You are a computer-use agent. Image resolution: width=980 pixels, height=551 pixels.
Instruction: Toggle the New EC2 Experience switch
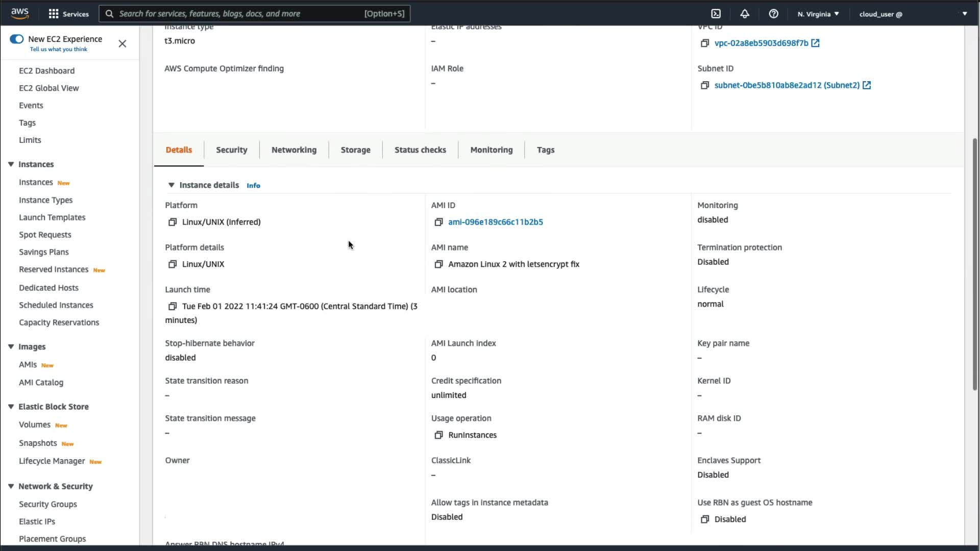17,39
